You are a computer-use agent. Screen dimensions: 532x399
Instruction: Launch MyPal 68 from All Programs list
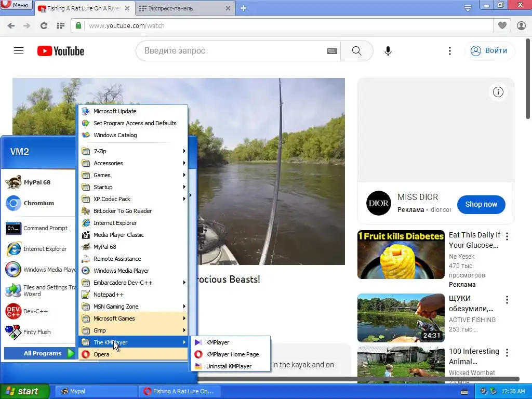click(x=133, y=247)
